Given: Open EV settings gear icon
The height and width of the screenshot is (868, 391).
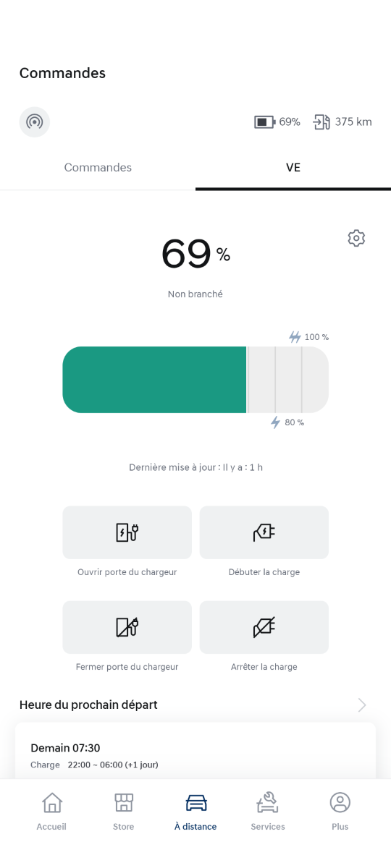Looking at the screenshot, I should click(x=356, y=238).
